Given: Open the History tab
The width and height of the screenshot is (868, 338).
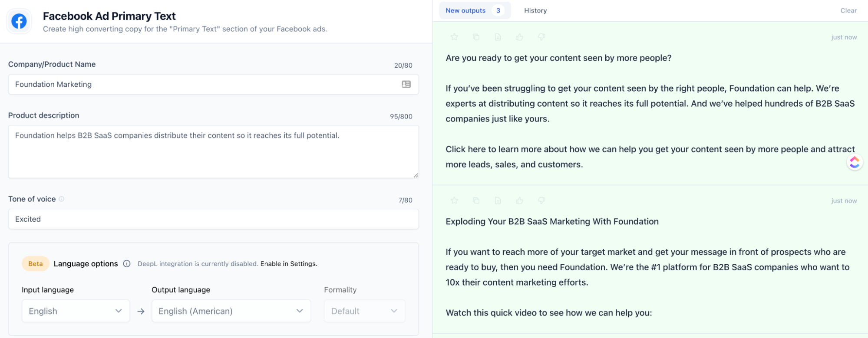Looking at the screenshot, I should 535,10.
